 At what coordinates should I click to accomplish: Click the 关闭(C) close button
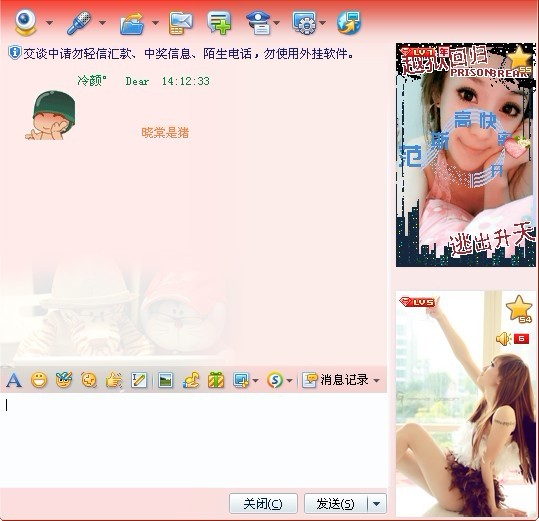263,504
